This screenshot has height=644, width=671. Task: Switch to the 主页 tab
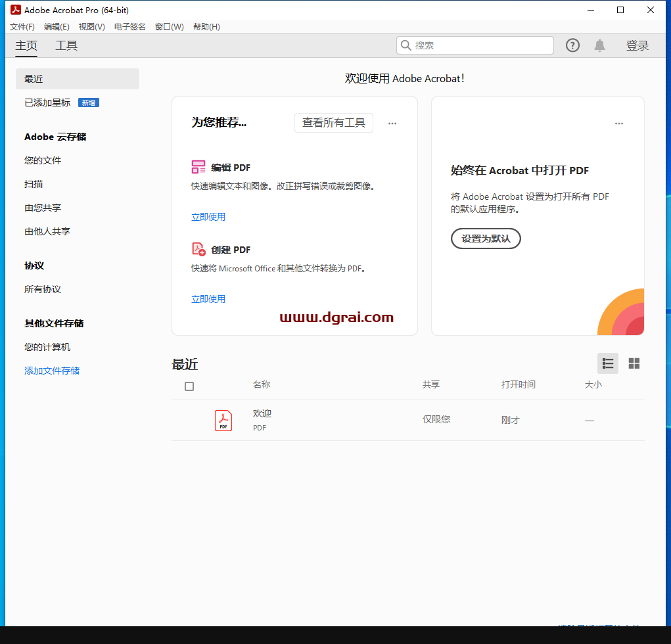click(x=26, y=45)
